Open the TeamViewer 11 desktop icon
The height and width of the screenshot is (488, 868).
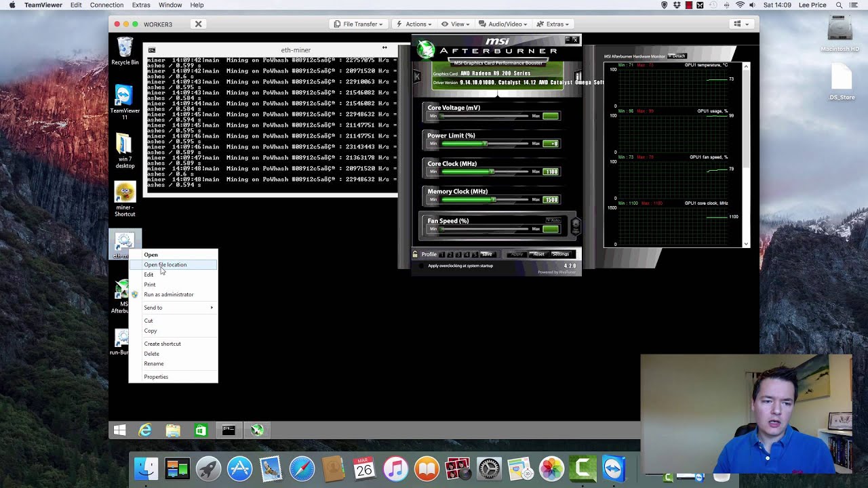click(x=125, y=102)
